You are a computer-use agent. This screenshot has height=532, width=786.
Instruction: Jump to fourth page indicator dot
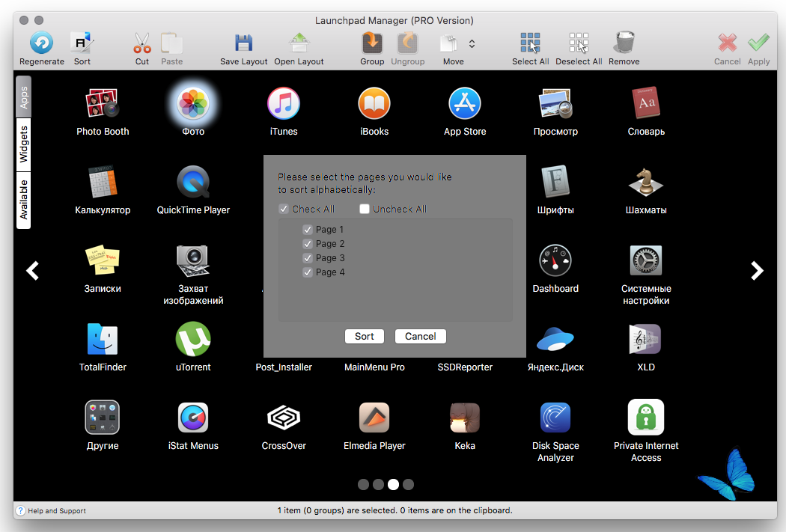coord(409,484)
